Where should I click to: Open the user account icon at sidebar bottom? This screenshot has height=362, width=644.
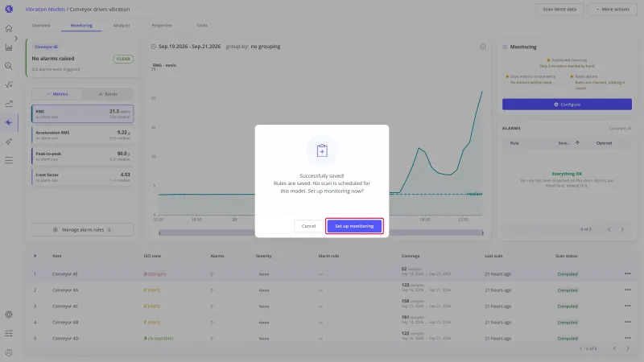pos(9,352)
